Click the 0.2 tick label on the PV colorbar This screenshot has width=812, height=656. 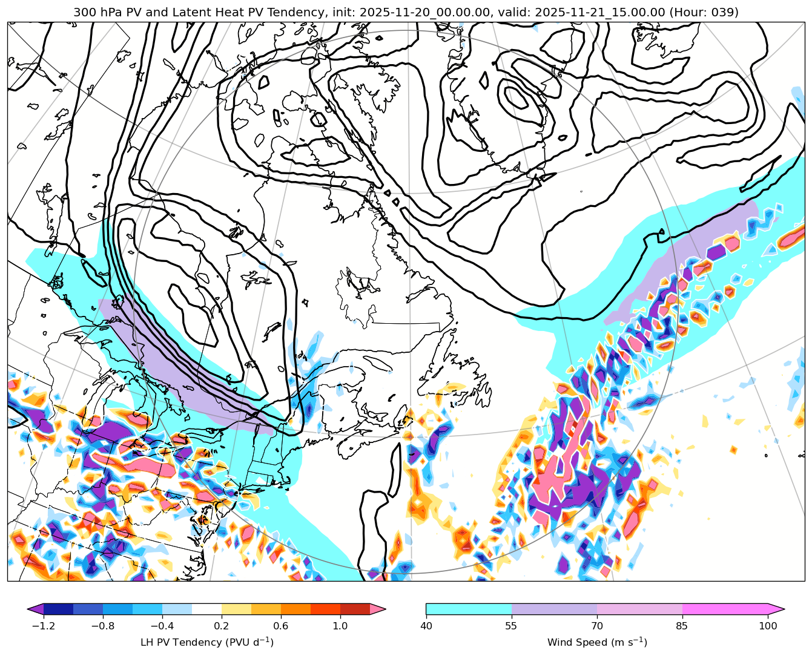click(222, 626)
